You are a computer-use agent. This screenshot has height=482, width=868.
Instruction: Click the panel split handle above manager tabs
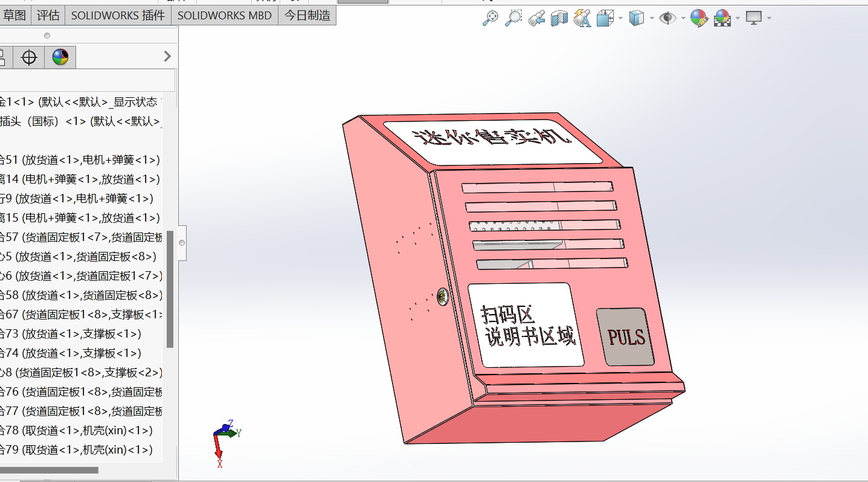47,36
